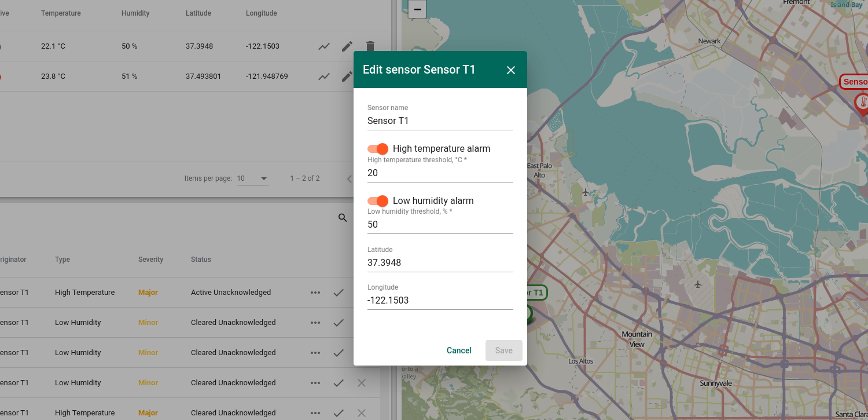Select the Latitude input field
The image size is (868, 420).
[x=440, y=262]
